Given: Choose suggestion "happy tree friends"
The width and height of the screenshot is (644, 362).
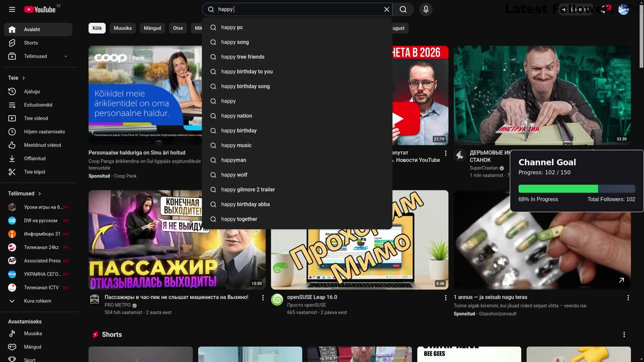Looking at the screenshot, I should [297, 57].
